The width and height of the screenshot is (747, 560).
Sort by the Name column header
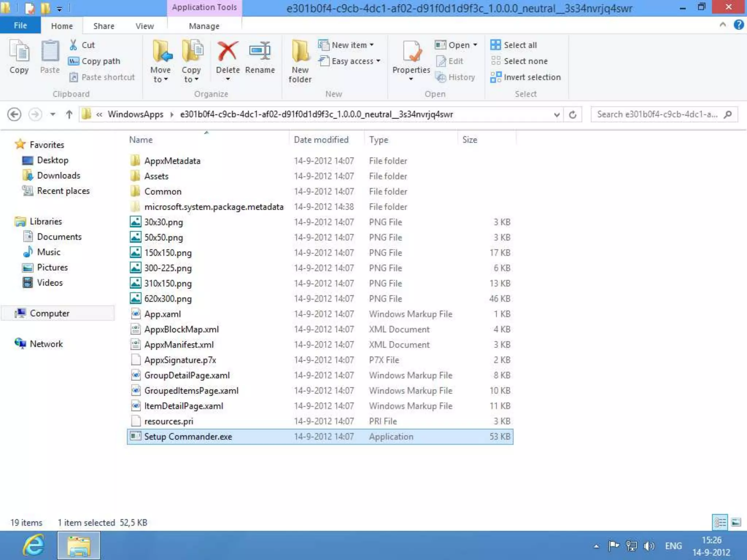[x=141, y=140]
